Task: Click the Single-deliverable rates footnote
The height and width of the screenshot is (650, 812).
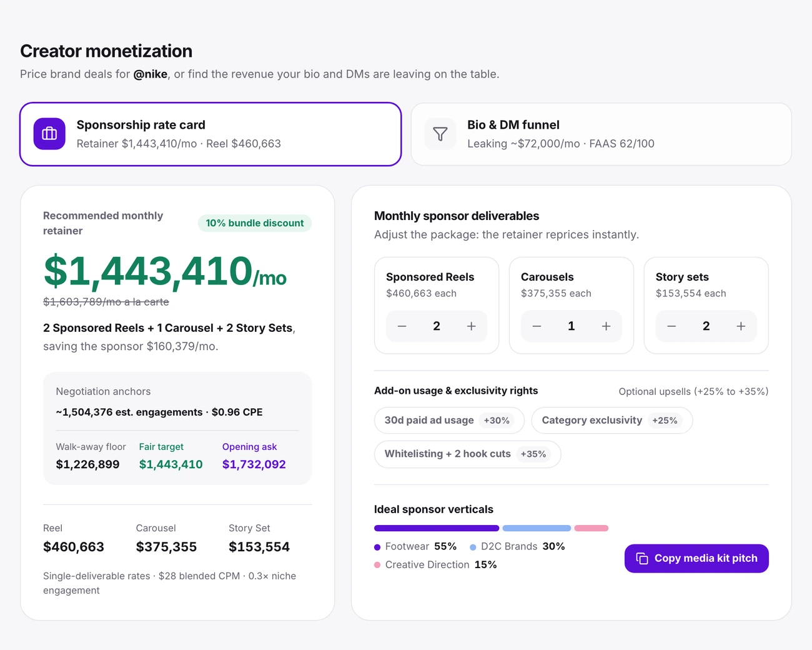Action: (x=170, y=583)
